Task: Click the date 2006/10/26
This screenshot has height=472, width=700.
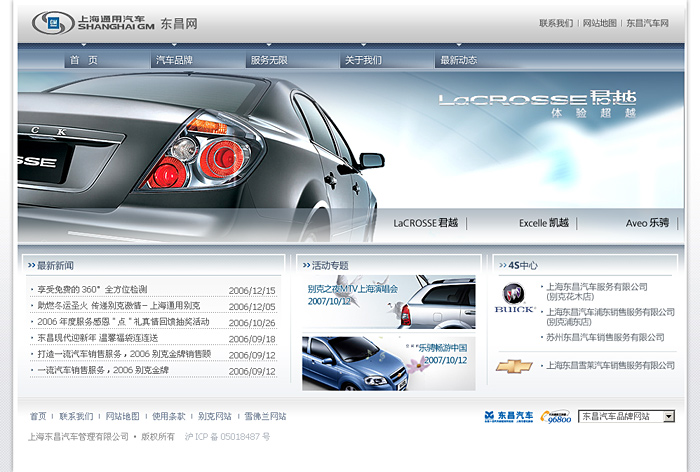Action: point(252,323)
